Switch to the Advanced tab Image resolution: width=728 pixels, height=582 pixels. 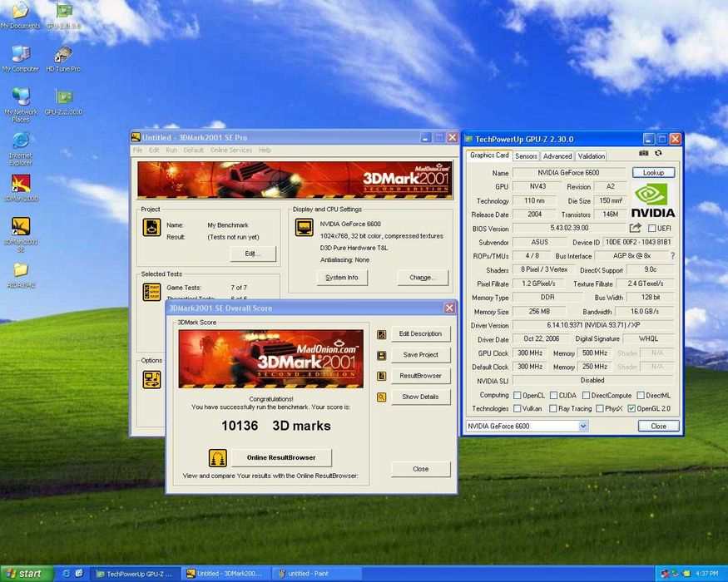click(557, 156)
